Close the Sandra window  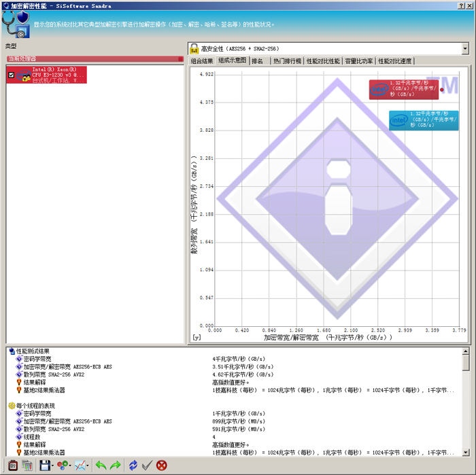pos(470,5)
